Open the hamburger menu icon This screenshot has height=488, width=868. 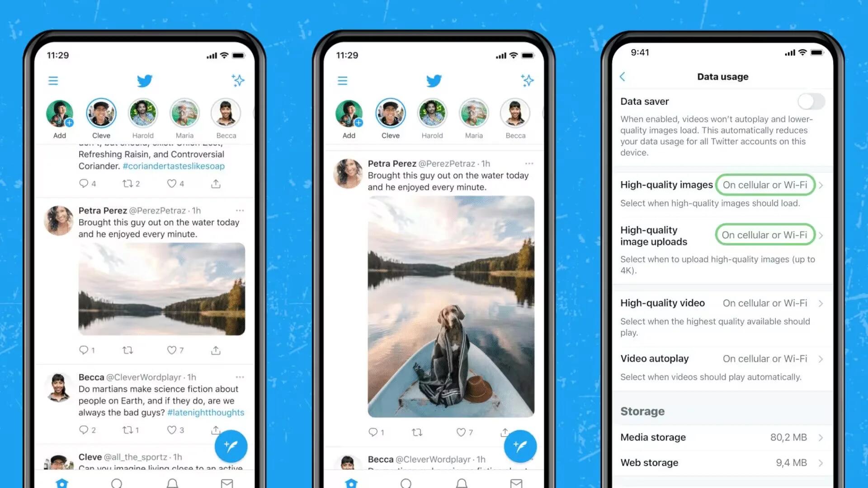click(x=53, y=80)
